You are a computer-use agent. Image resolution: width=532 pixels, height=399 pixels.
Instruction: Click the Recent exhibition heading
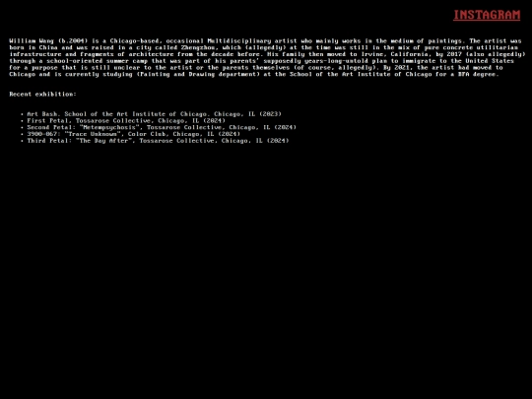click(42, 94)
